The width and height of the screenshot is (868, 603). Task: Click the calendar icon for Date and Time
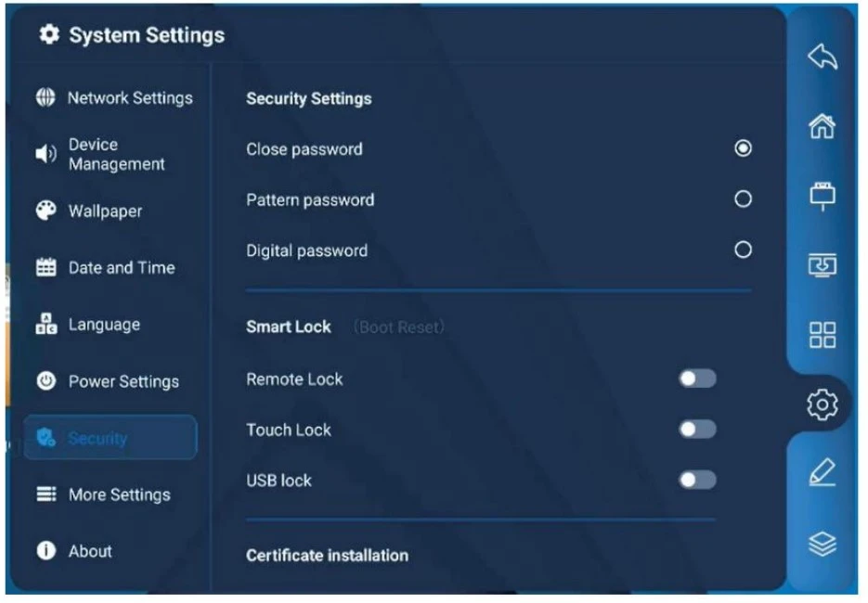pyautogui.click(x=45, y=267)
